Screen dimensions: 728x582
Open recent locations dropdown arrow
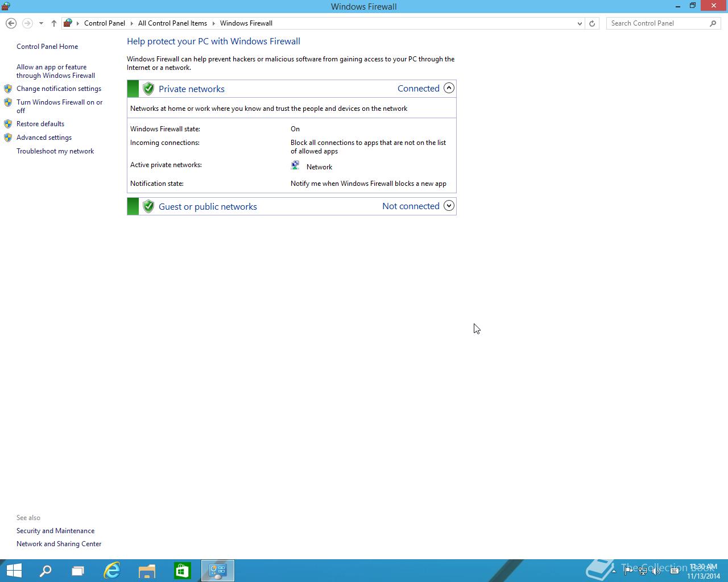[41, 23]
